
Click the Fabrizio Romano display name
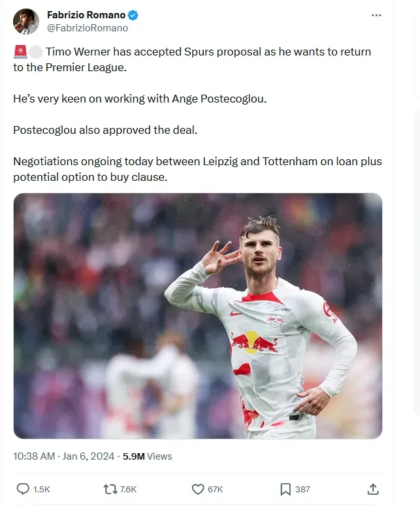86,15
